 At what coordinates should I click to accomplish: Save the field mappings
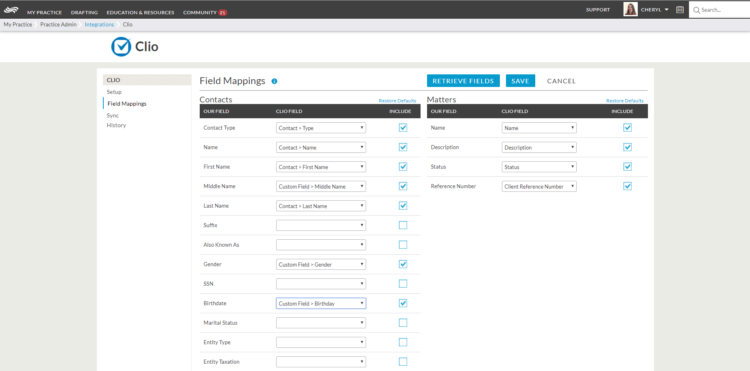pos(520,81)
